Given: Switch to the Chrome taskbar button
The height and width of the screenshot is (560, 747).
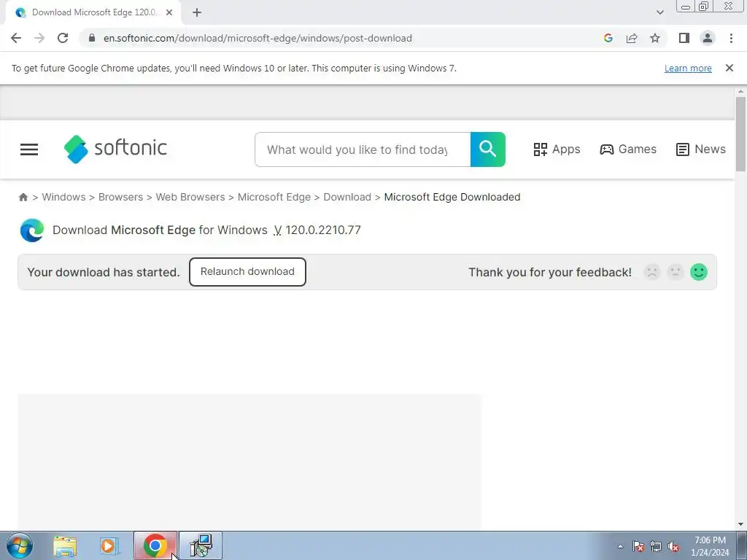Looking at the screenshot, I should 155,545.
